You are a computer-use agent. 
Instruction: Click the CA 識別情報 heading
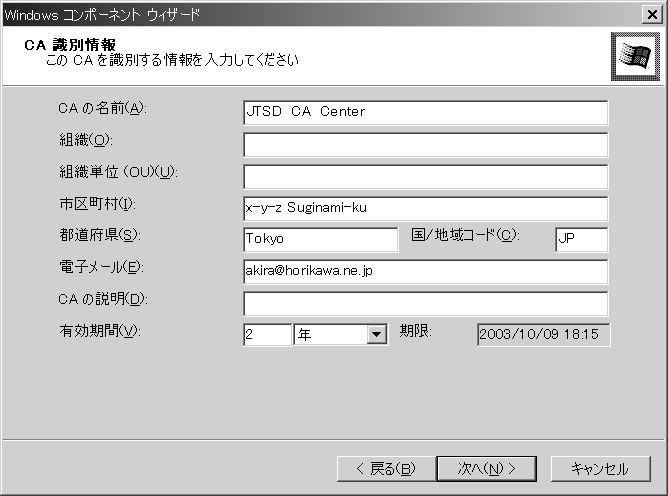click(70, 45)
